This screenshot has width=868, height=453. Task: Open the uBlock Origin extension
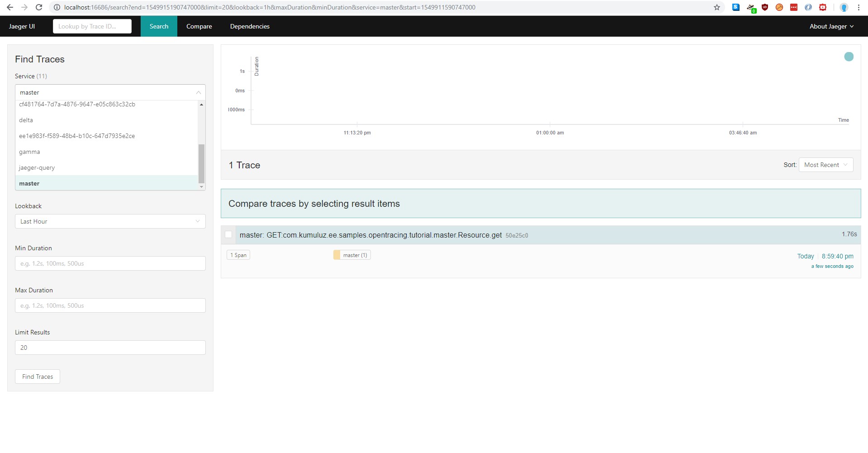tap(765, 7)
